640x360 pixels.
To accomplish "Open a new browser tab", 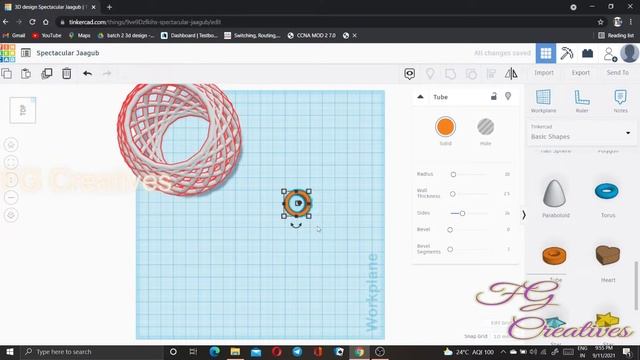I will tap(109, 7).
